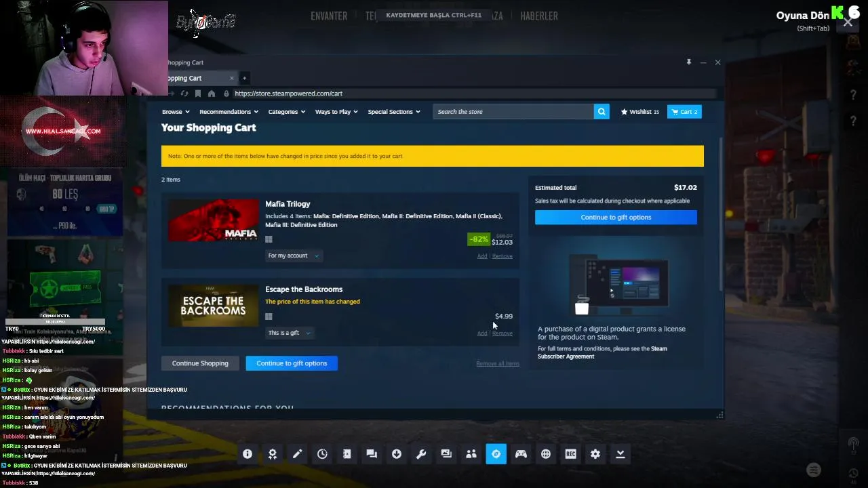868x488 pixels.
Task: Click Remove link for Mafia Trilogy
Action: [502, 256]
